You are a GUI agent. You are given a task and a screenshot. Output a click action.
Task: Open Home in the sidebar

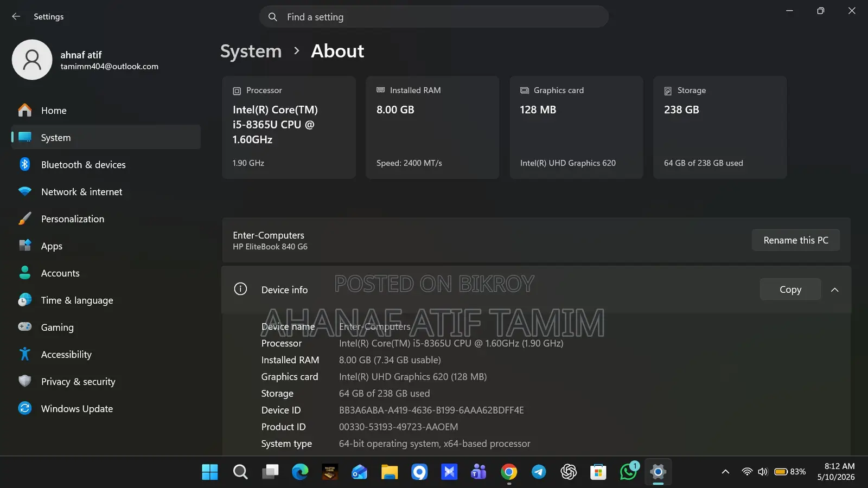pyautogui.click(x=106, y=111)
